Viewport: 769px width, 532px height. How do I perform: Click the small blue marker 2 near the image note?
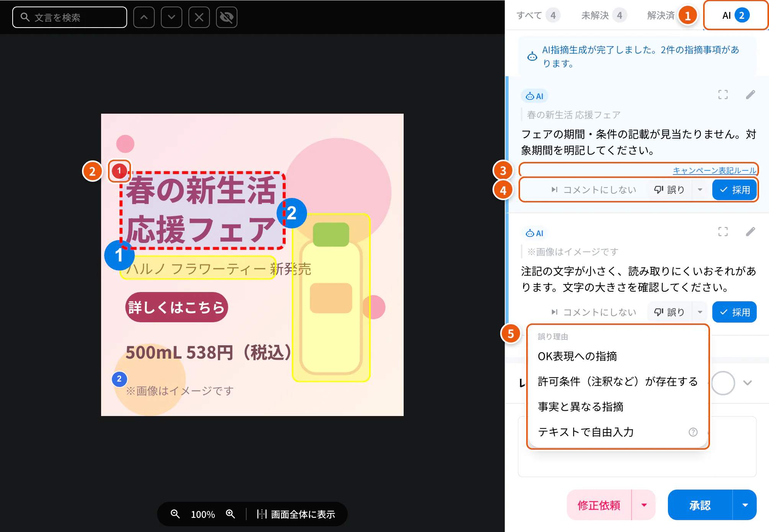pos(119,379)
